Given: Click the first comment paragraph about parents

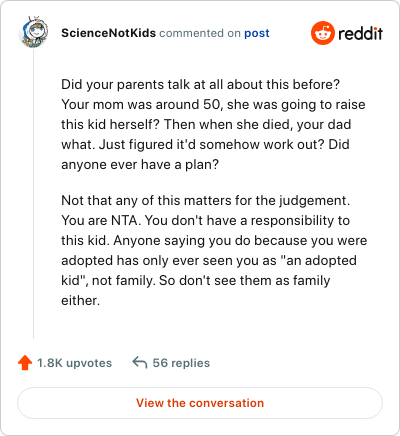Looking at the screenshot, I should (x=213, y=124).
